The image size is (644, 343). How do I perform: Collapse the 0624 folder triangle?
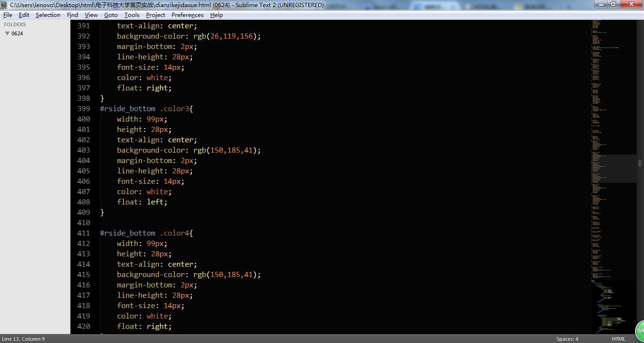[x=7, y=33]
